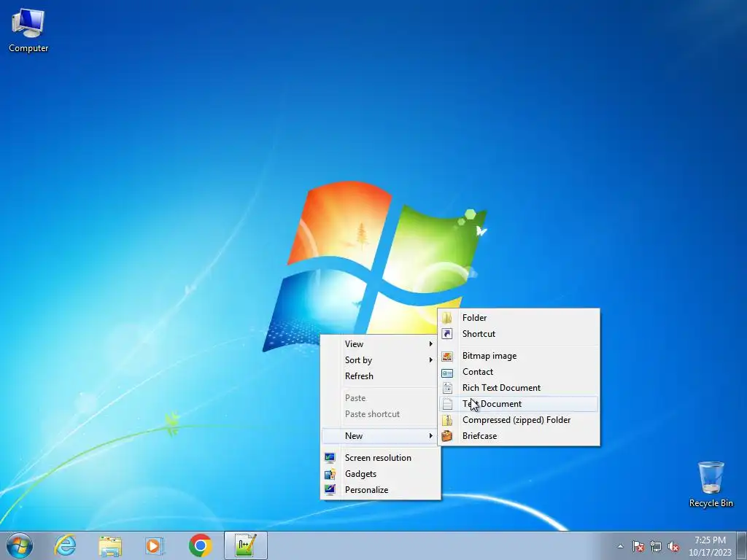Click the arrow beside New
This screenshot has height=560, width=747.
[x=430, y=436]
